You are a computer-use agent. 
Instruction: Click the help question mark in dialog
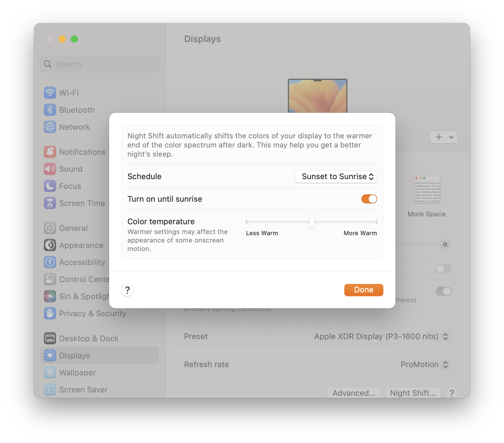[127, 290]
